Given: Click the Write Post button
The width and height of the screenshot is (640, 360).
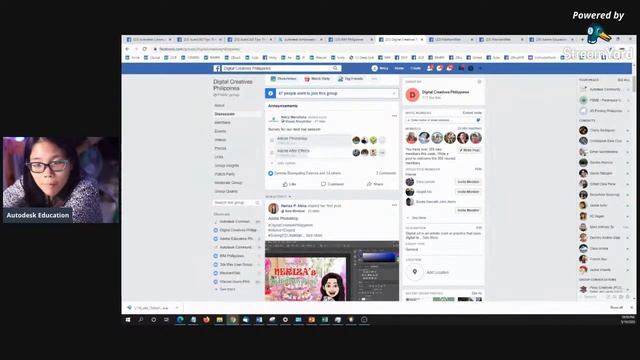Looking at the screenshot, I should tap(469, 150).
